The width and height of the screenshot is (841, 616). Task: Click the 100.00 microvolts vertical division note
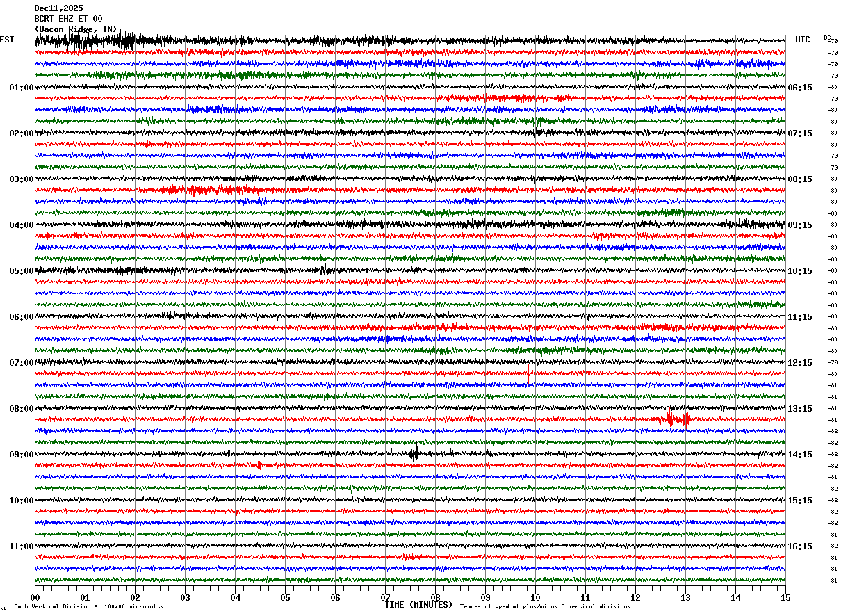pyautogui.click(x=88, y=606)
